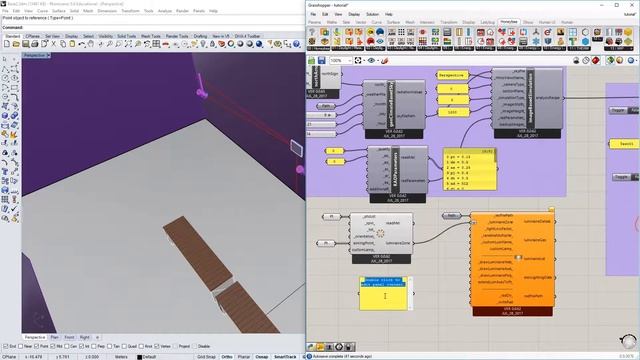The width and height of the screenshot is (640, 360).
Task: Toggle Planar in the Rhino status bar
Action: pyautogui.click(x=244, y=357)
